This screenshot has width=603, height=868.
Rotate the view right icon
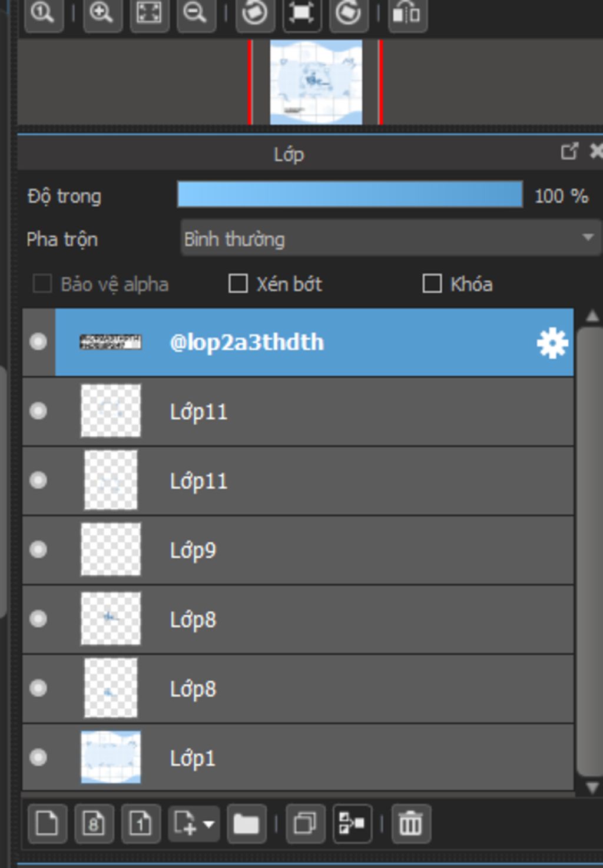click(x=348, y=12)
